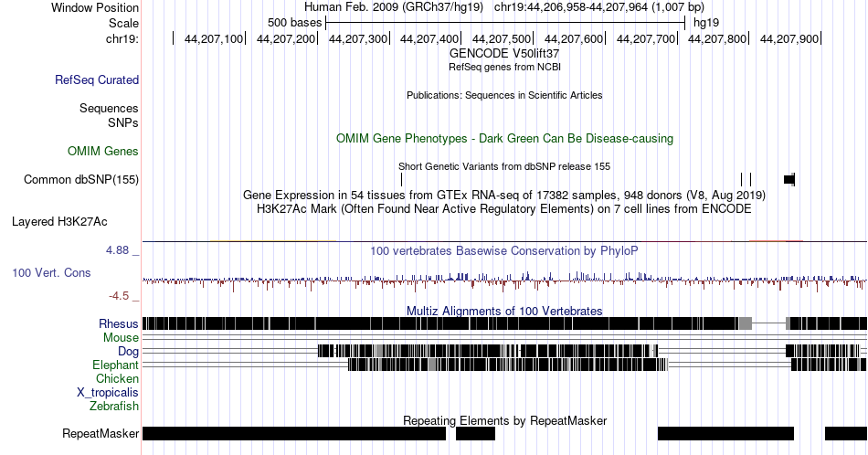The height and width of the screenshot is (455, 868).
Task: Select the Rhesus alignment label
Action: [x=119, y=323]
